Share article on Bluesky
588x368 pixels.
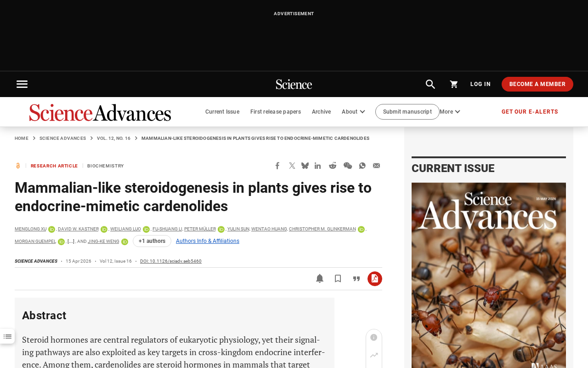click(x=305, y=166)
